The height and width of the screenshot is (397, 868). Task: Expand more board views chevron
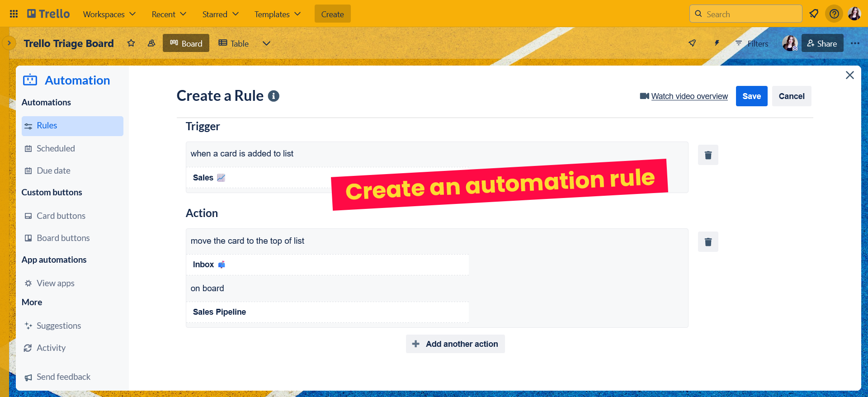(x=266, y=43)
